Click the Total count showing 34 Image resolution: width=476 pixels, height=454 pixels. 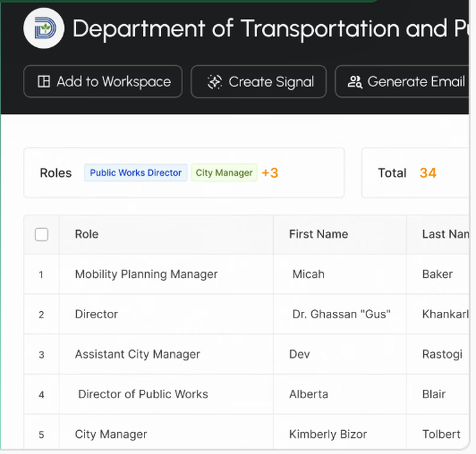pyautogui.click(x=427, y=173)
